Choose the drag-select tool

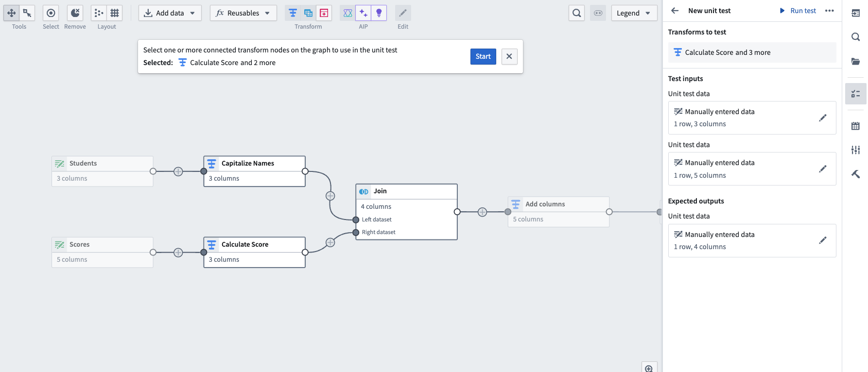pyautogui.click(x=27, y=13)
